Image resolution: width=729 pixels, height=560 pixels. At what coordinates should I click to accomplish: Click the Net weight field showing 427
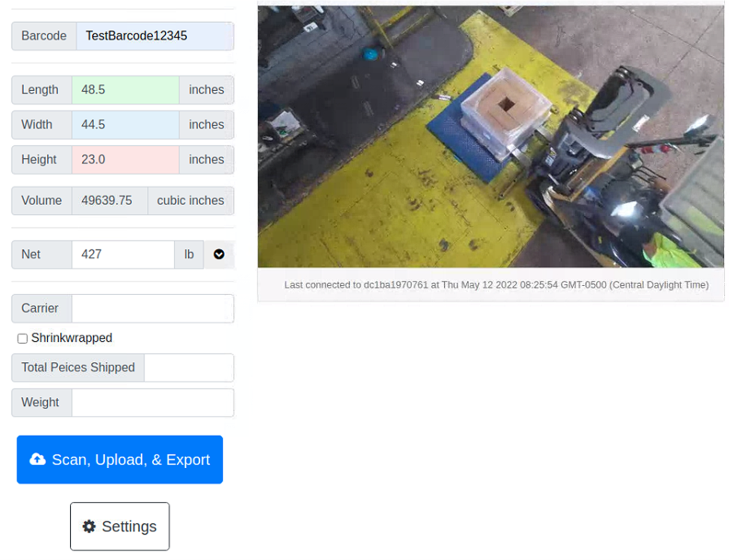(123, 254)
